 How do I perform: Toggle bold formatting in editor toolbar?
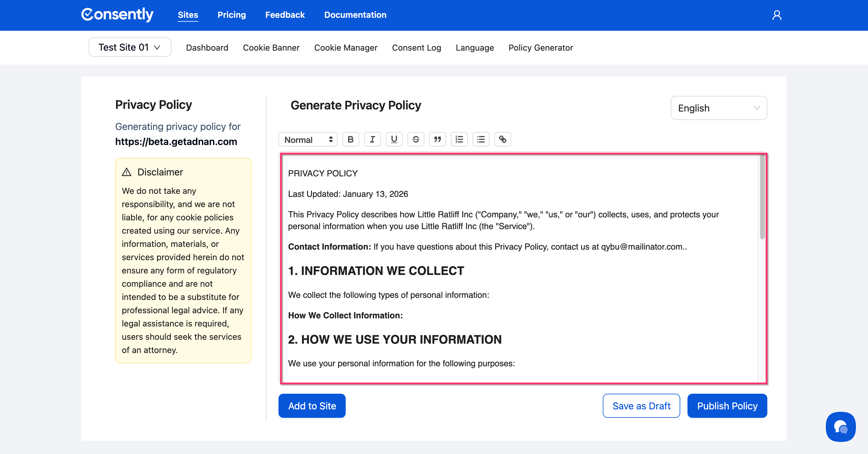[351, 139]
